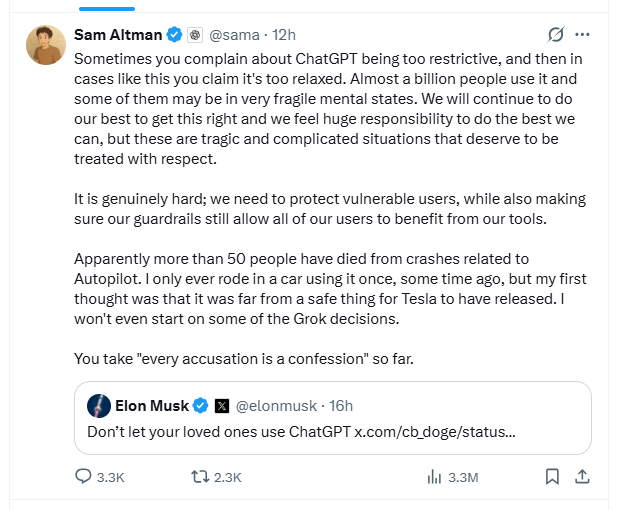Image resolution: width=624 pixels, height=510 pixels.
Task: Click Elon Musk's blue verified checkmark
Action: (200, 405)
